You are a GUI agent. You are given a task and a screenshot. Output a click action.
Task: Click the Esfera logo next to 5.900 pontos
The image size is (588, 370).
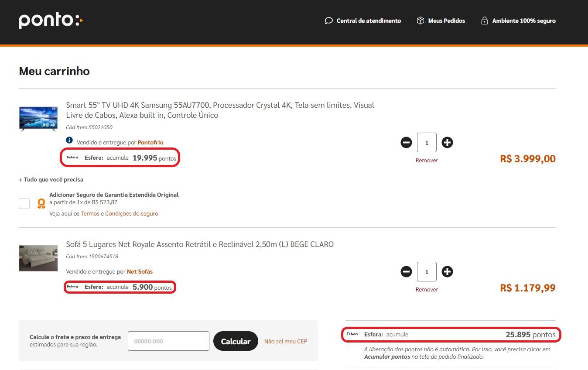[72, 287]
